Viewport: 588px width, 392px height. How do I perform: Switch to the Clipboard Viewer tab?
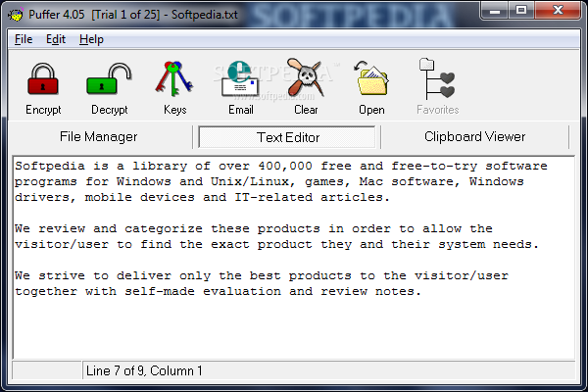point(474,137)
